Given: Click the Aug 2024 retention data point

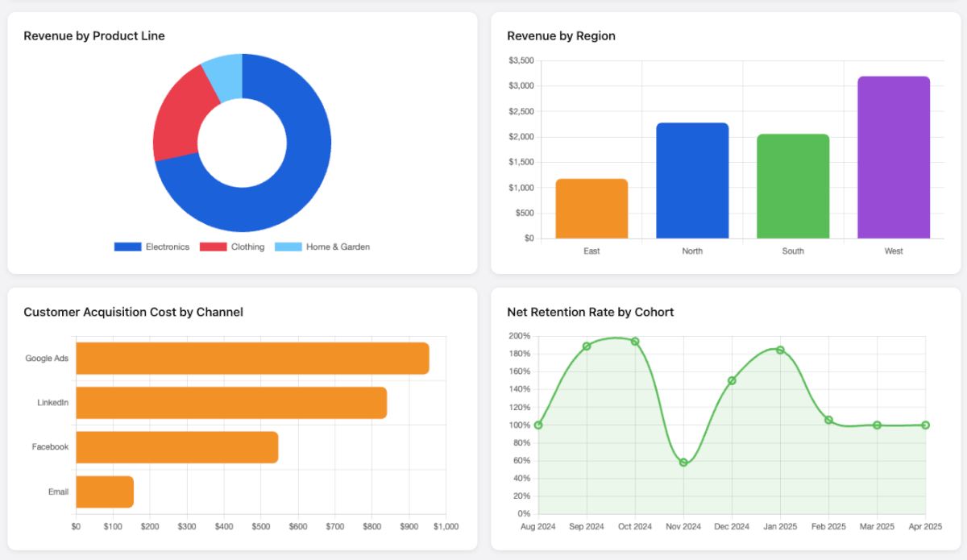Looking at the screenshot, I should (x=538, y=425).
